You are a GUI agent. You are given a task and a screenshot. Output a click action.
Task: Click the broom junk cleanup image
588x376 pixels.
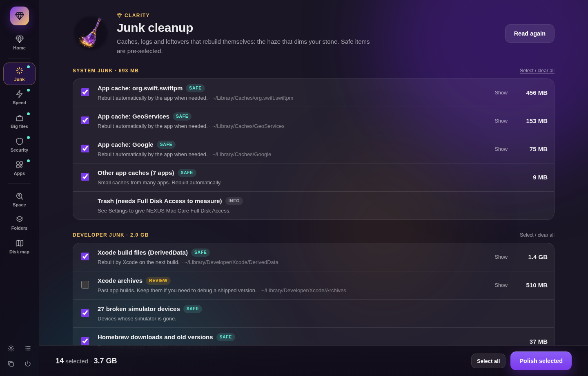[91, 33]
